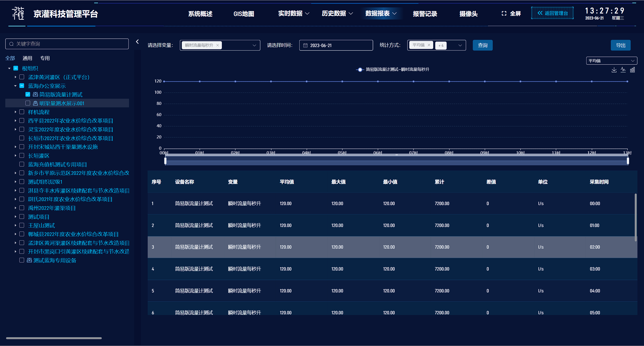Click table row with 采集时间 03:00
Image resolution: width=644 pixels, height=346 pixels.
[x=392, y=269]
